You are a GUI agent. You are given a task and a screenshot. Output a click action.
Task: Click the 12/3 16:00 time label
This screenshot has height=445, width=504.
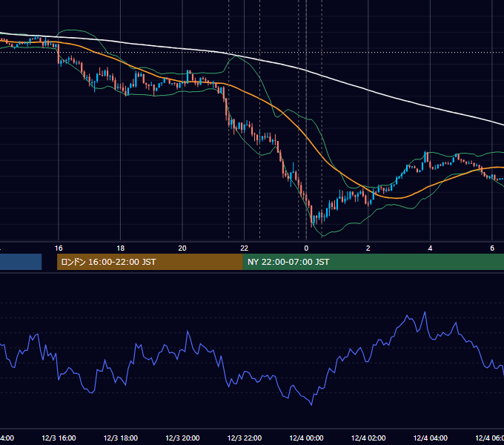point(59,438)
